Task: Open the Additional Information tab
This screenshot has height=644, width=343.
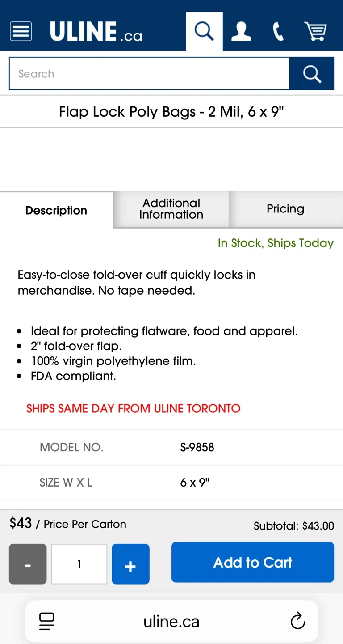Action: (x=171, y=209)
